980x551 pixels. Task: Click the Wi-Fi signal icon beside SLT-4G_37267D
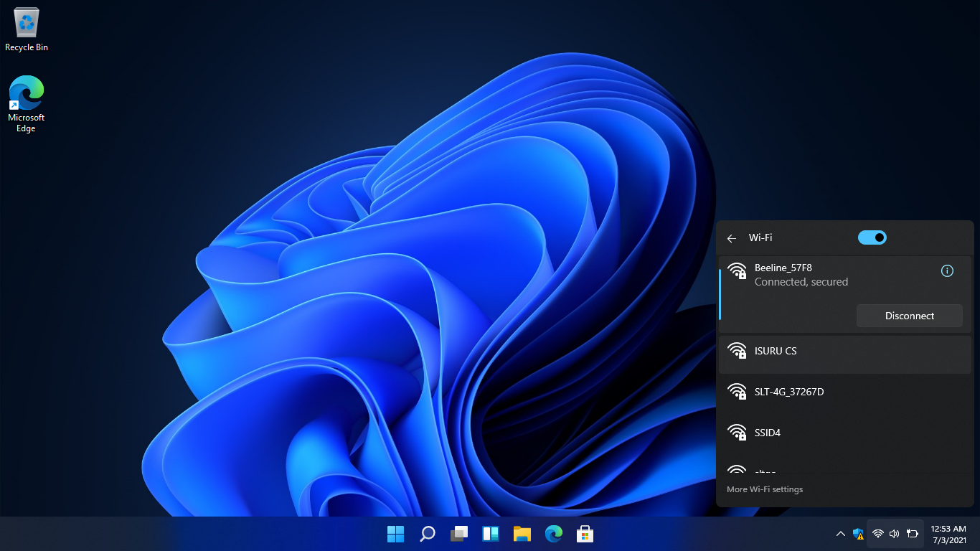coord(737,392)
